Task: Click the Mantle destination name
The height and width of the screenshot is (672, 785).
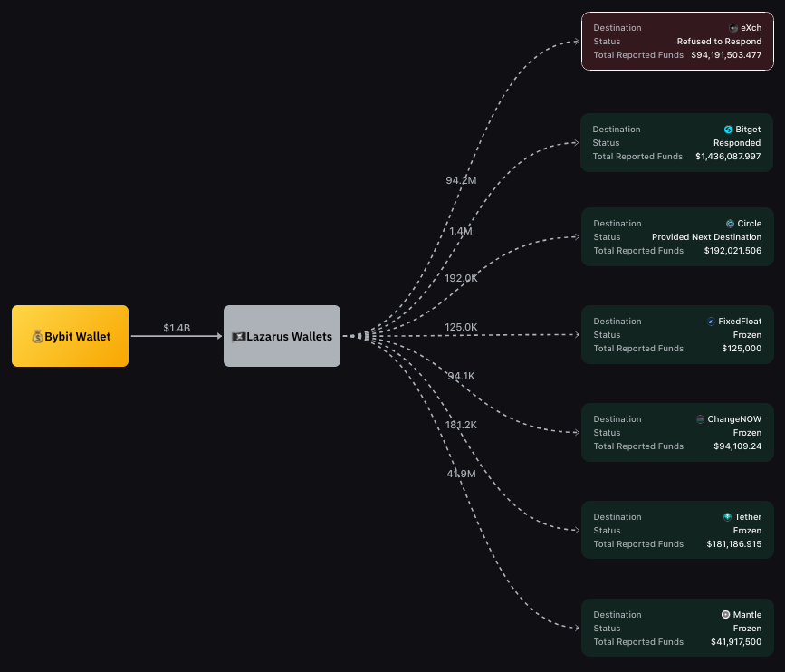Action: pyautogui.click(x=747, y=614)
